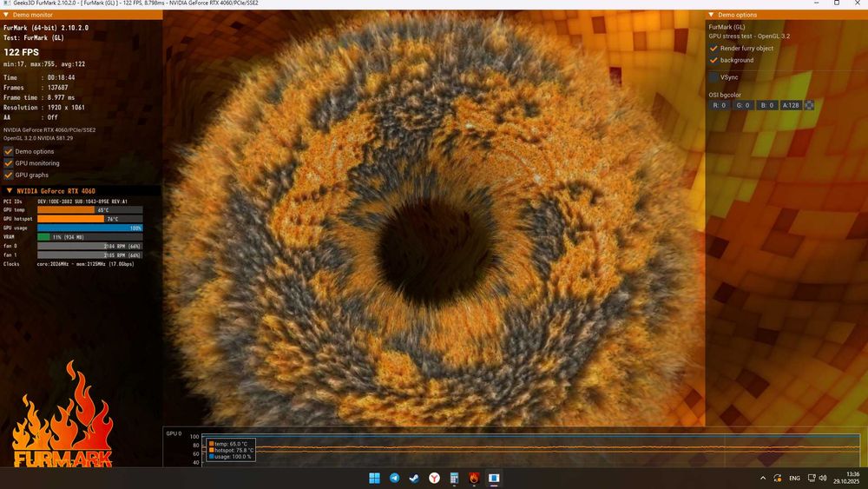Click the Test: FurMark (GL) line
This screenshot has width=868, height=489.
pyautogui.click(x=34, y=37)
